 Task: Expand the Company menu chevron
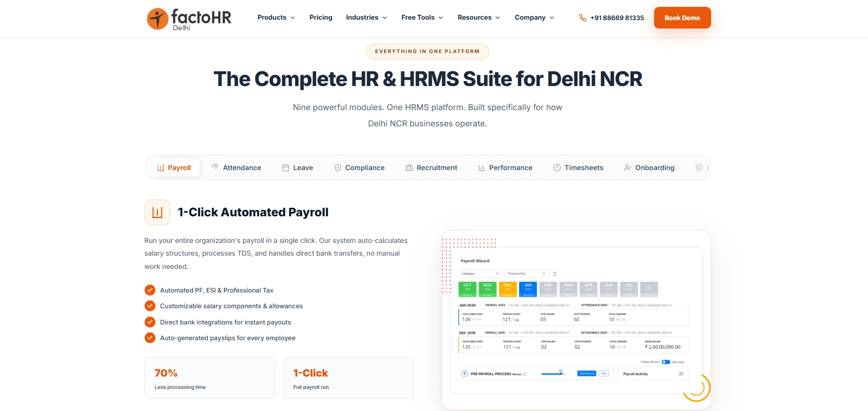coord(552,18)
